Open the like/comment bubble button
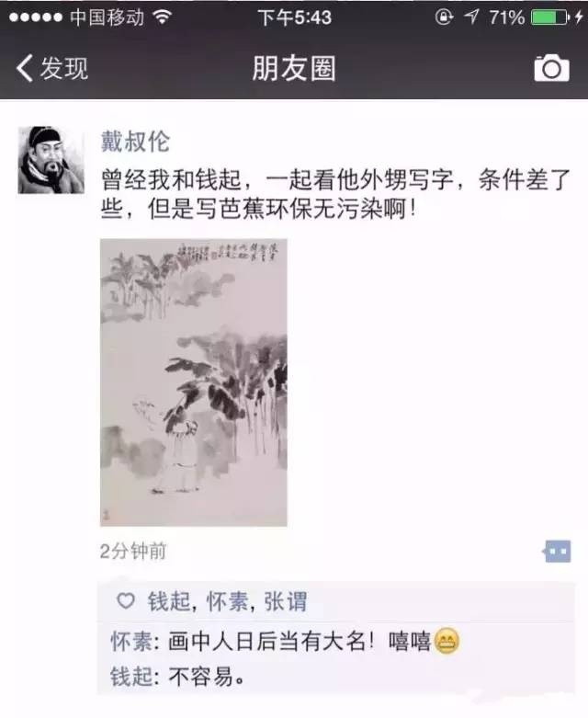The height and width of the screenshot is (718, 588). 558,551
